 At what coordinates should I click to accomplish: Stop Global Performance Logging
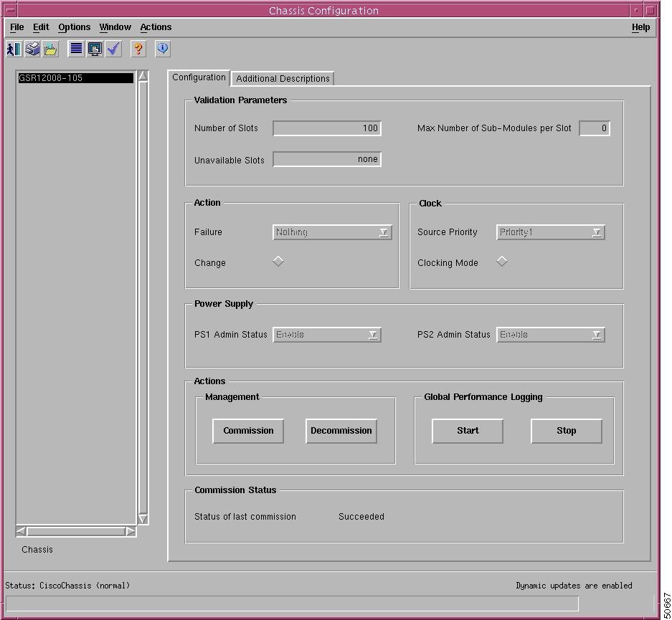click(566, 431)
